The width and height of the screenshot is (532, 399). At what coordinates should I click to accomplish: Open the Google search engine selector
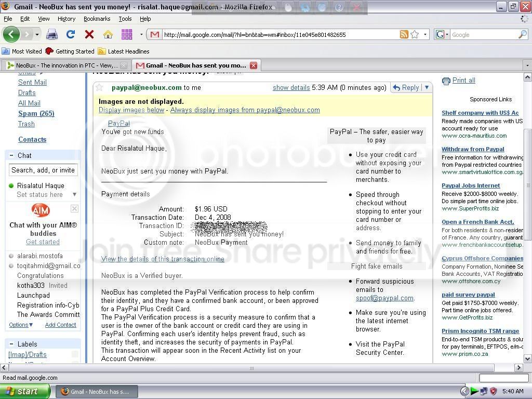pyautogui.click(x=442, y=34)
